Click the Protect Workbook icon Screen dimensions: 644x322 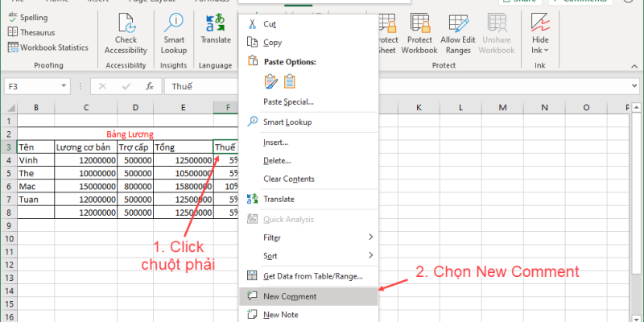[x=422, y=24]
